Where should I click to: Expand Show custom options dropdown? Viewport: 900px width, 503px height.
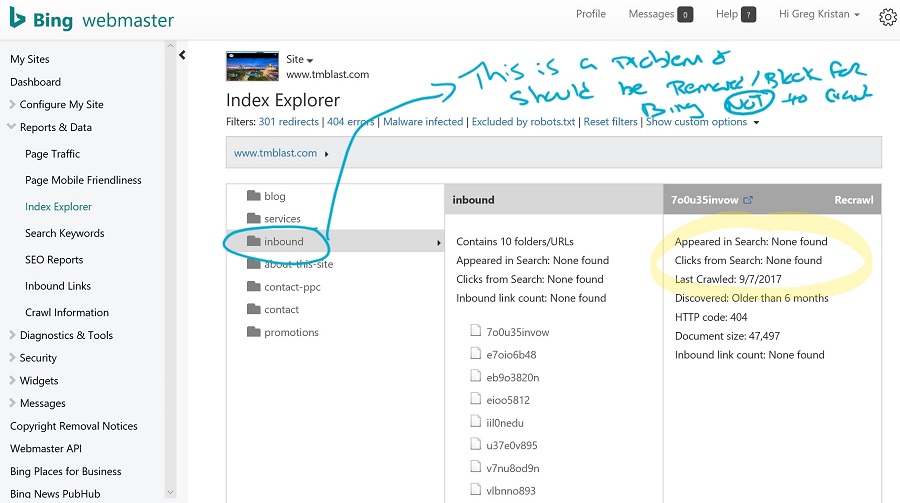point(756,122)
